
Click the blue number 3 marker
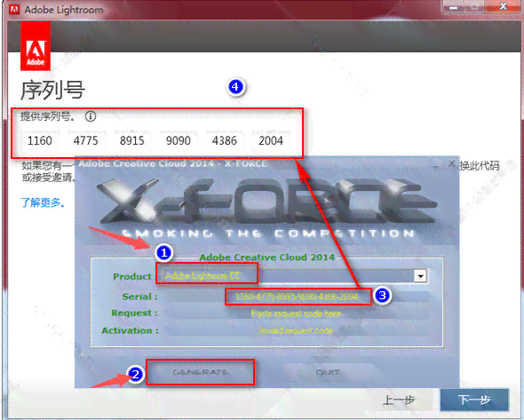pyautogui.click(x=382, y=296)
